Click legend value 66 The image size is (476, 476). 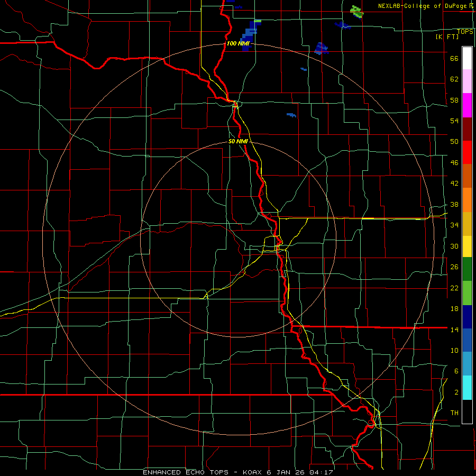pyautogui.click(x=454, y=58)
